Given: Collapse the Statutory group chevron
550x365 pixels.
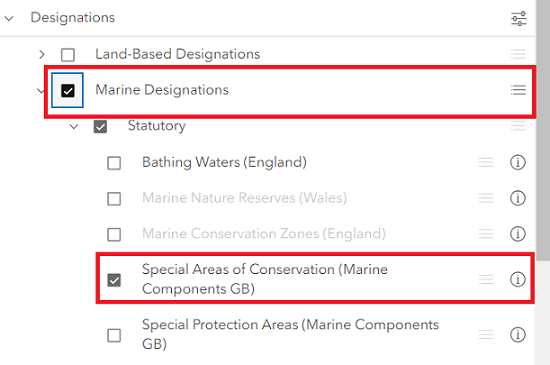Looking at the screenshot, I should (74, 126).
